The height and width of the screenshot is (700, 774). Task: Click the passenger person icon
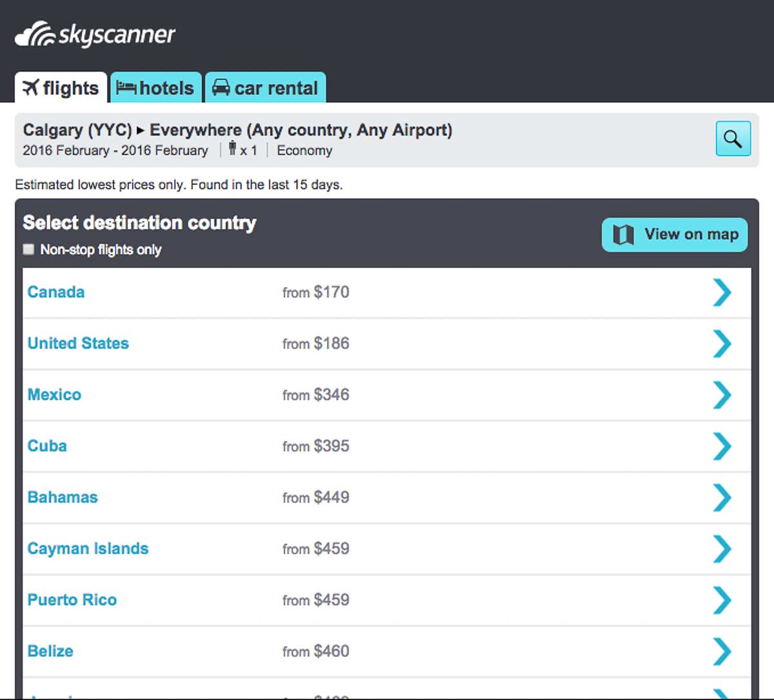point(232,150)
